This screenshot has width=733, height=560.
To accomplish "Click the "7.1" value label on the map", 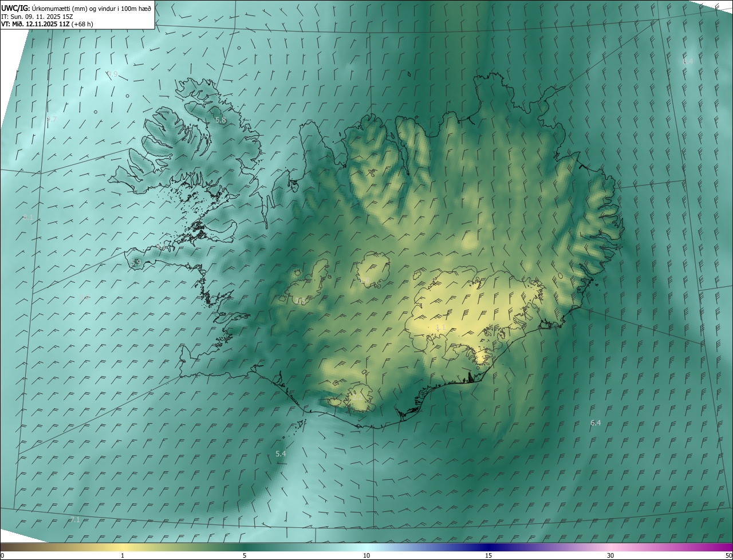I will point(75,519).
